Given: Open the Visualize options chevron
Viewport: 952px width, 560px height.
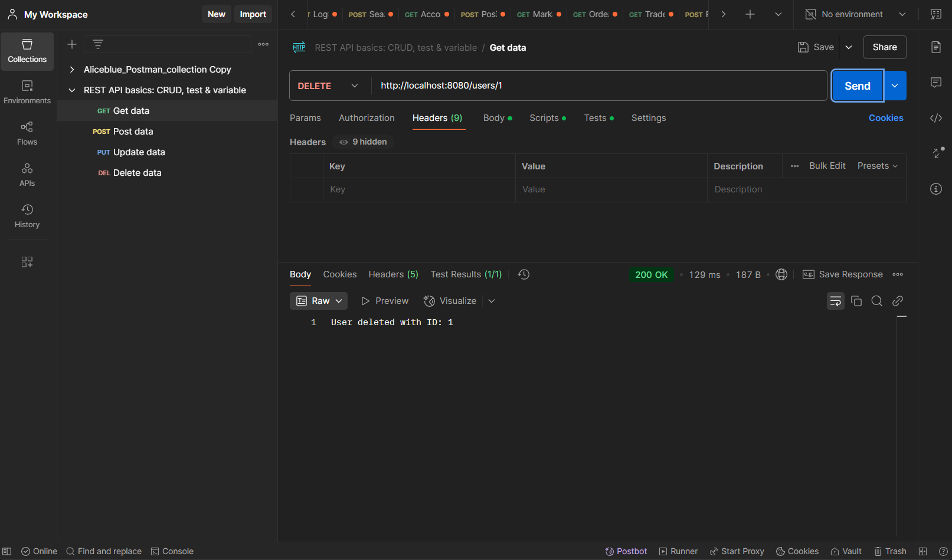Looking at the screenshot, I should 492,301.
